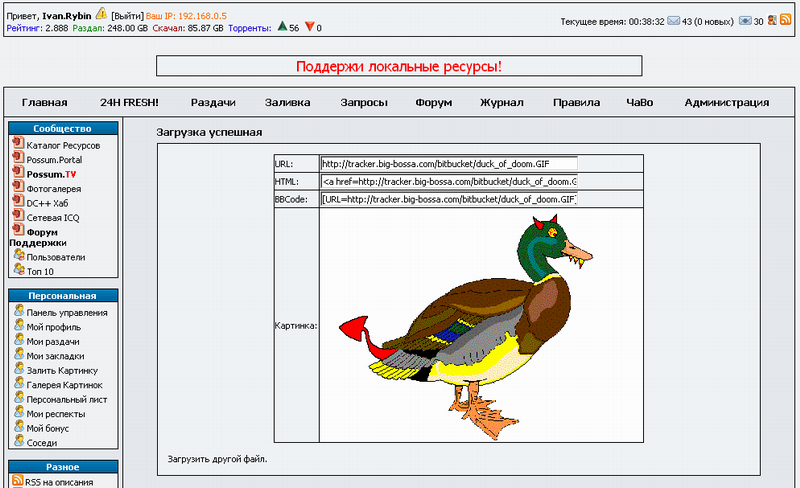Screen dimensions: 800x488
Task: Click the icon beside Сетевая ICQ
Action: click(x=18, y=215)
